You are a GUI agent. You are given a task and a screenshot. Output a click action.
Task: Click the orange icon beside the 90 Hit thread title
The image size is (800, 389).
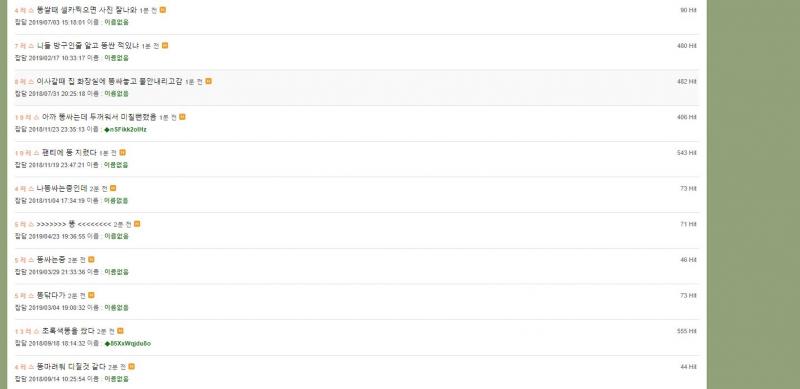(x=163, y=10)
